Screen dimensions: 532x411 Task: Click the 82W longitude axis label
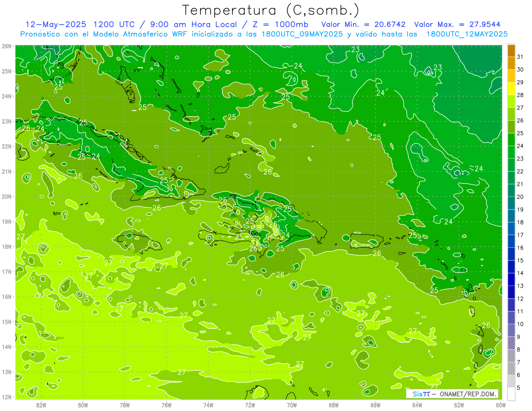pyautogui.click(x=41, y=405)
